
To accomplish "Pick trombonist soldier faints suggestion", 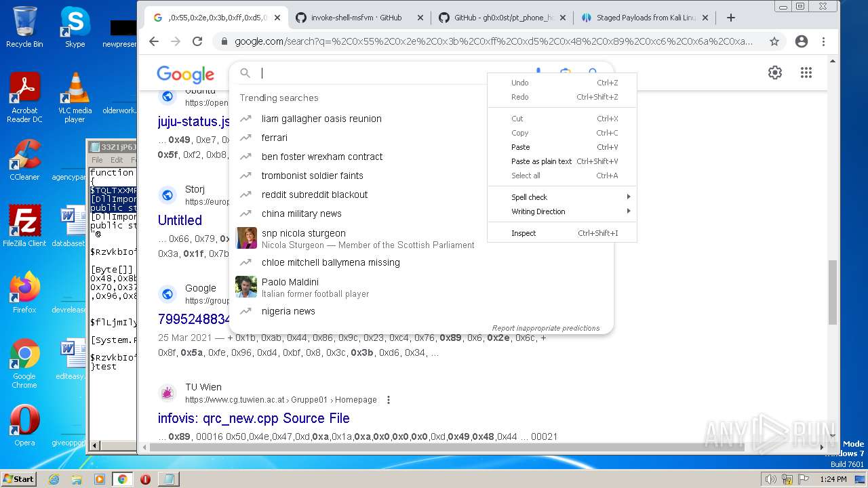I will 313,176.
